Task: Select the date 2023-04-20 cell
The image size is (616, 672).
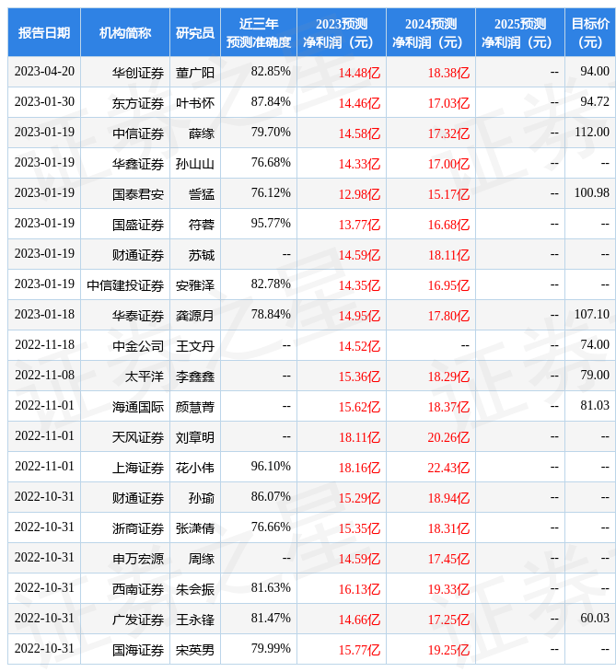Action: point(44,71)
